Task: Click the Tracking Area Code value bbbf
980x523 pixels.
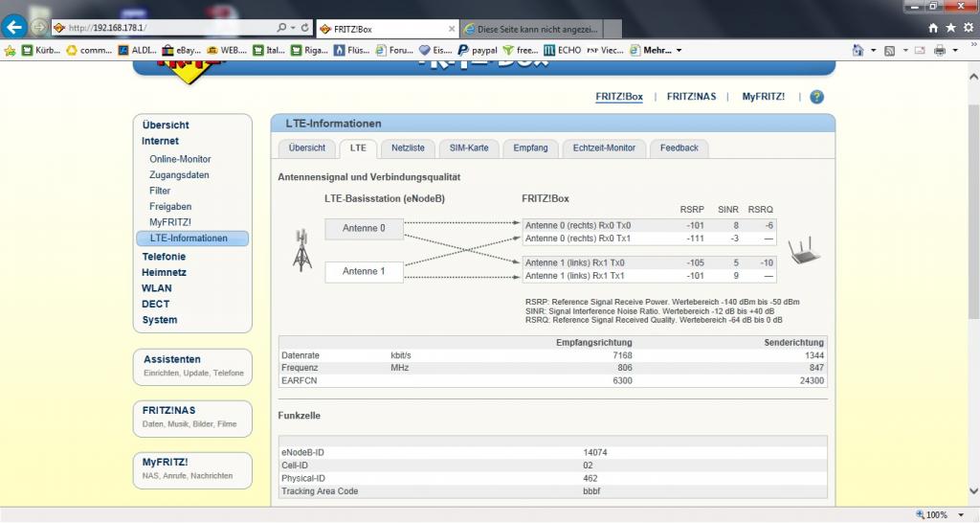Action: click(591, 491)
